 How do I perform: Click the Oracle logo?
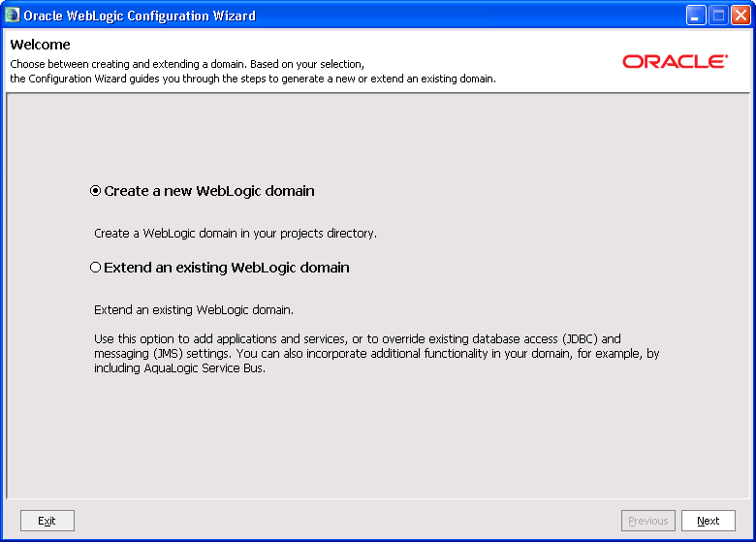coord(675,62)
